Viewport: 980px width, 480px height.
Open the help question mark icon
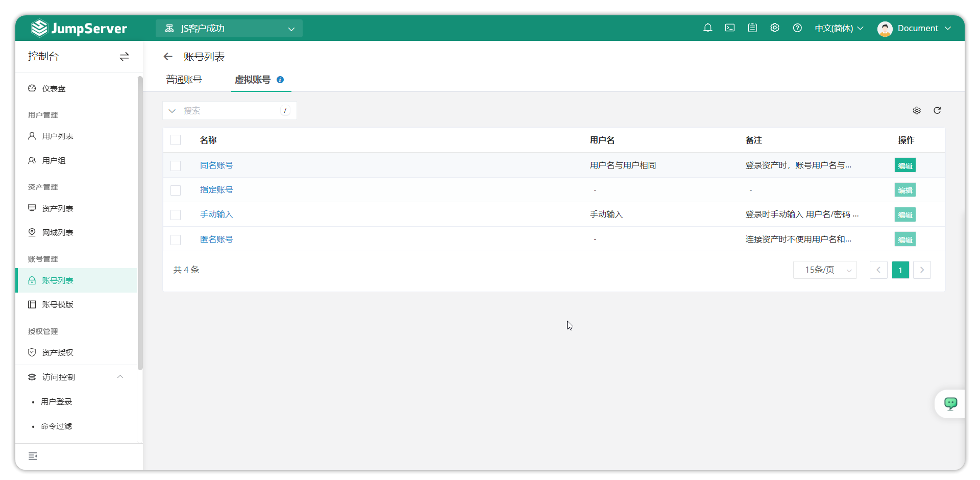coord(797,28)
